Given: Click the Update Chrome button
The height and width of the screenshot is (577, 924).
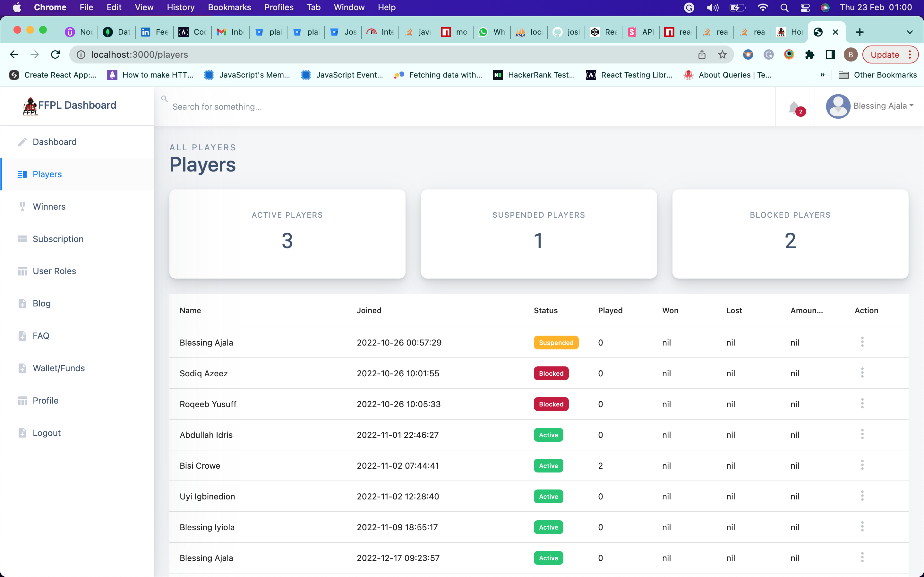Looking at the screenshot, I should 885,54.
